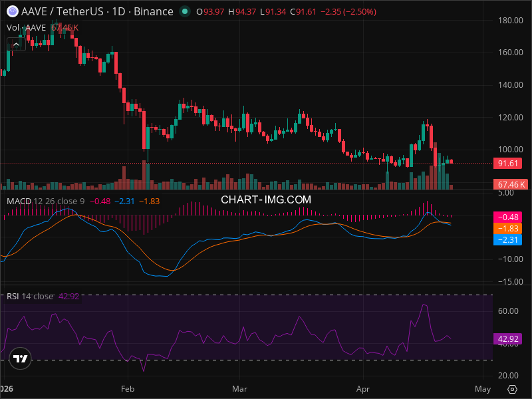The width and height of the screenshot is (532, 399).
Task: Click the −10.00 MACD axis label
Action: point(510,259)
